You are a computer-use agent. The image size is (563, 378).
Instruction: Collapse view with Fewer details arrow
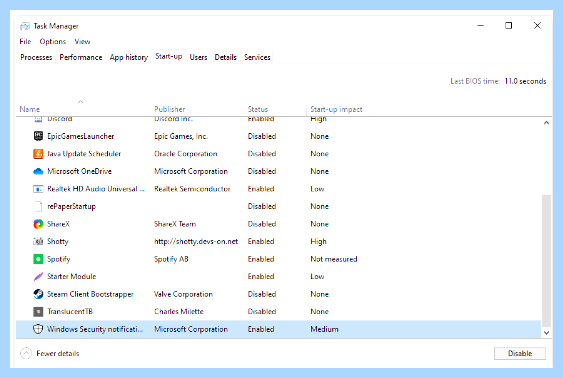click(x=26, y=354)
